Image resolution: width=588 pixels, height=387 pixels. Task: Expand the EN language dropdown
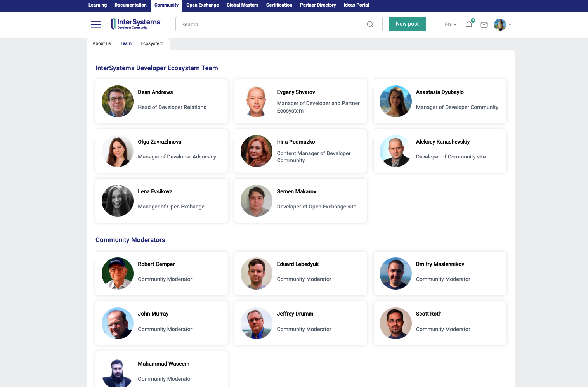click(450, 24)
